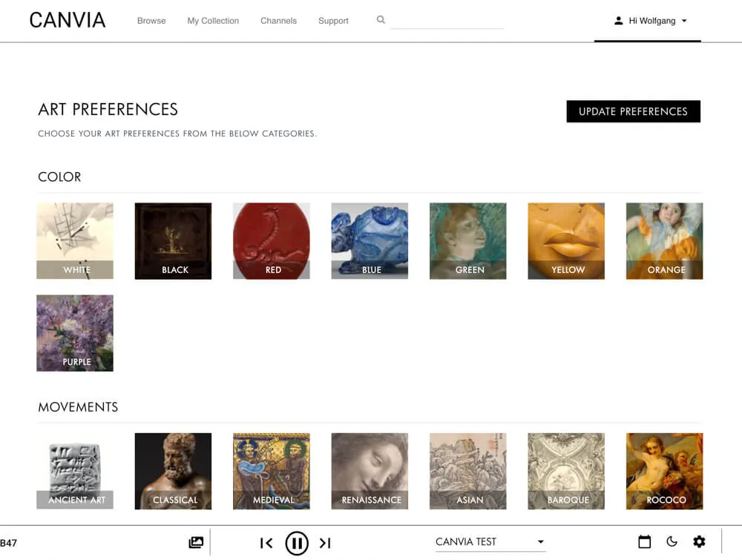
Task: Toggle night mode moon icon
Action: (672, 541)
